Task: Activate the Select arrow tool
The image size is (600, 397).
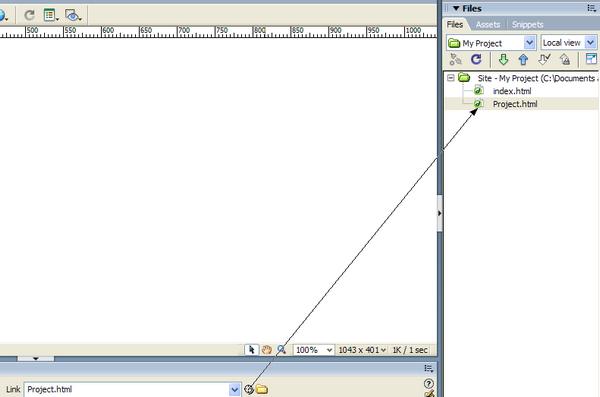Action: 251,350
